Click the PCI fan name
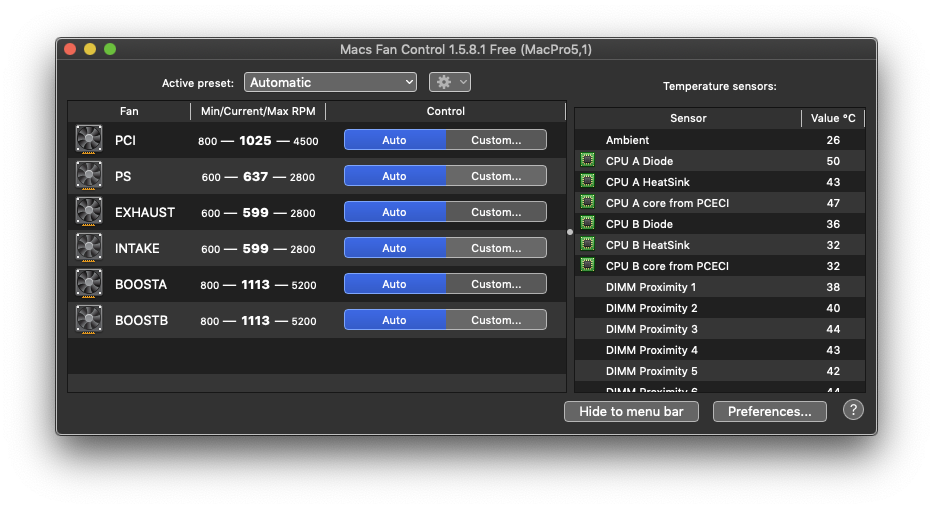 (x=125, y=140)
